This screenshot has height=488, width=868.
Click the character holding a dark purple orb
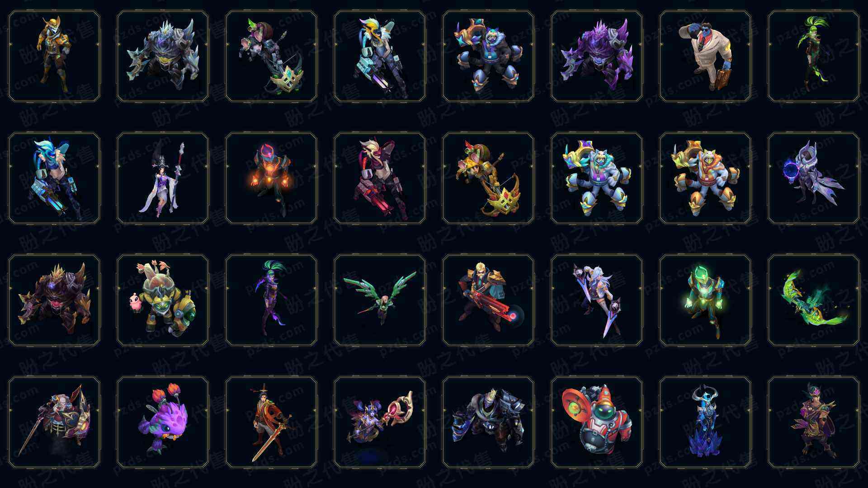pyautogui.click(x=814, y=178)
